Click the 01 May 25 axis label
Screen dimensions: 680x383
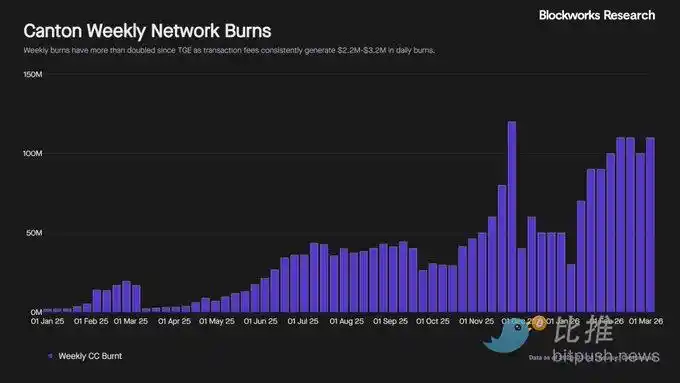(217, 321)
